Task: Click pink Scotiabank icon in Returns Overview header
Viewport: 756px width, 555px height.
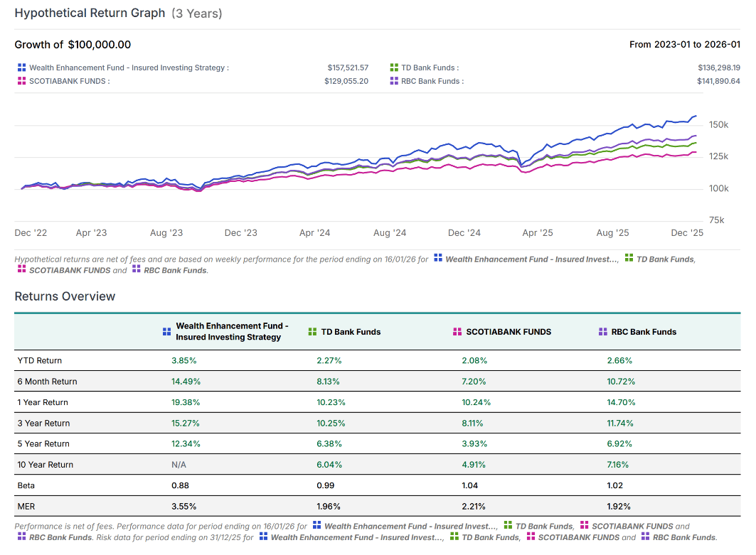Action: point(457,332)
